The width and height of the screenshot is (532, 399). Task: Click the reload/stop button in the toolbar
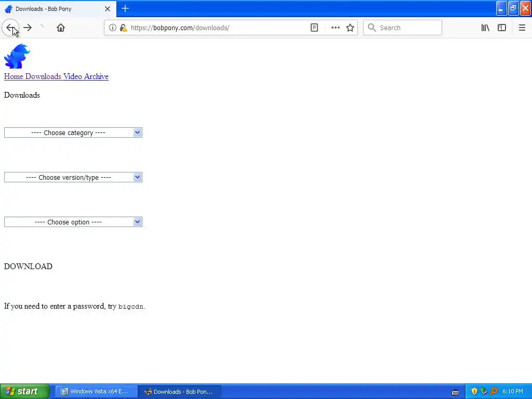click(x=42, y=26)
